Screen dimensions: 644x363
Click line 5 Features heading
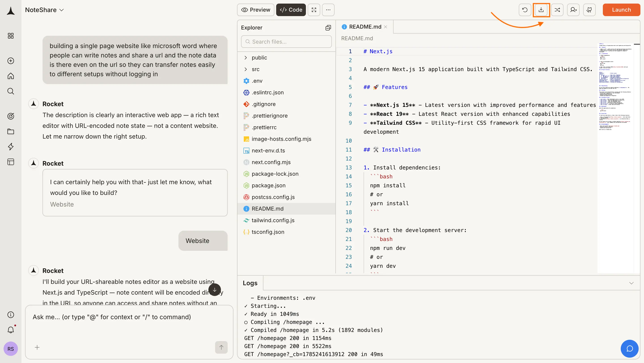385,87
